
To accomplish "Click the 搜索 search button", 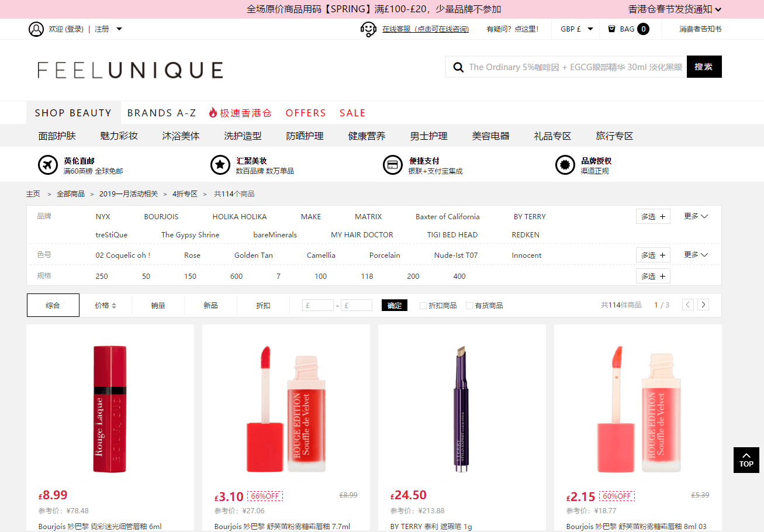I will (704, 67).
